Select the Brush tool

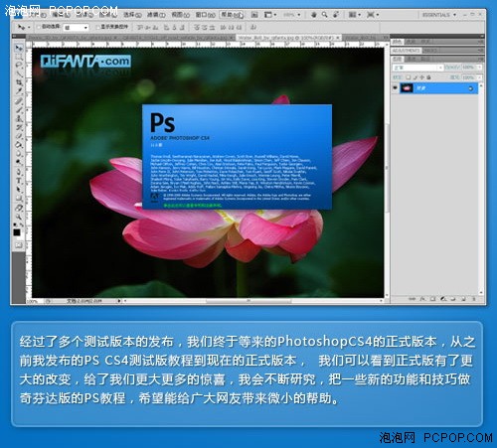(19, 109)
